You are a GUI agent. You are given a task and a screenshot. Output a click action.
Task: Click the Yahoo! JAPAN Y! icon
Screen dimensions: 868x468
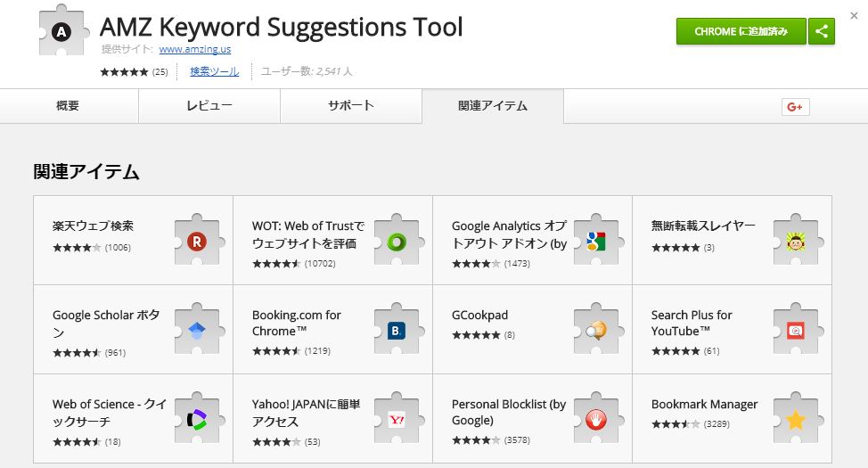(397, 419)
